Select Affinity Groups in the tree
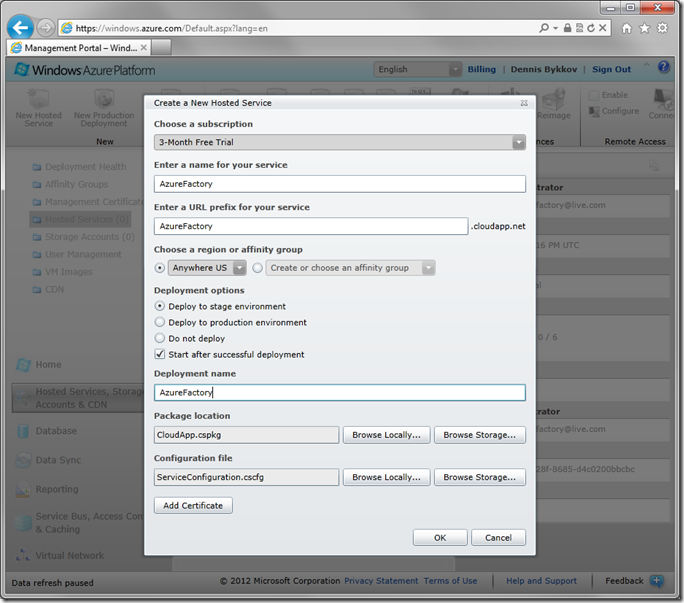Screen dimensions: 684x603 [x=76, y=184]
